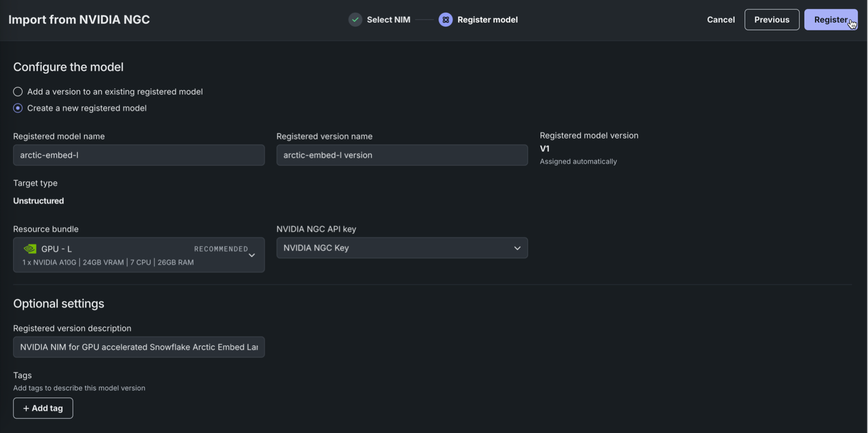Focus the Registered version name field

402,155
